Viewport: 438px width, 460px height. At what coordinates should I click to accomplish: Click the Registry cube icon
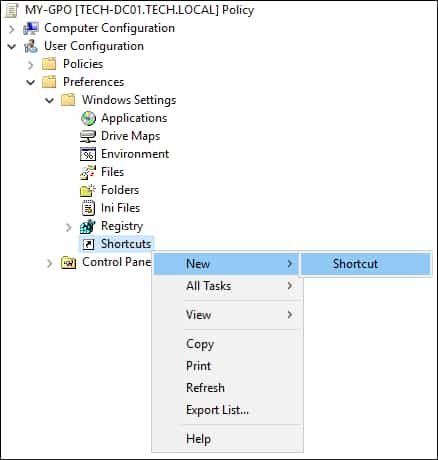(88, 226)
